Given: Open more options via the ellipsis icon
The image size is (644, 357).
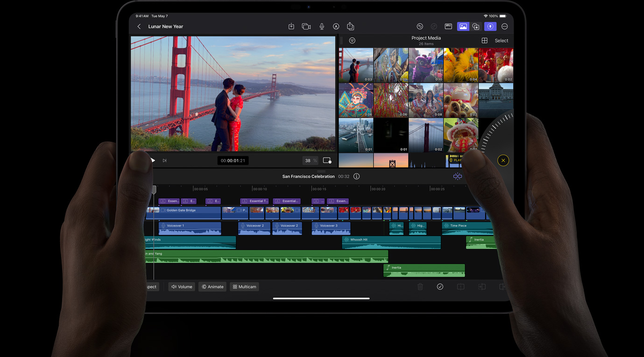Looking at the screenshot, I should click(x=505, y=26).
